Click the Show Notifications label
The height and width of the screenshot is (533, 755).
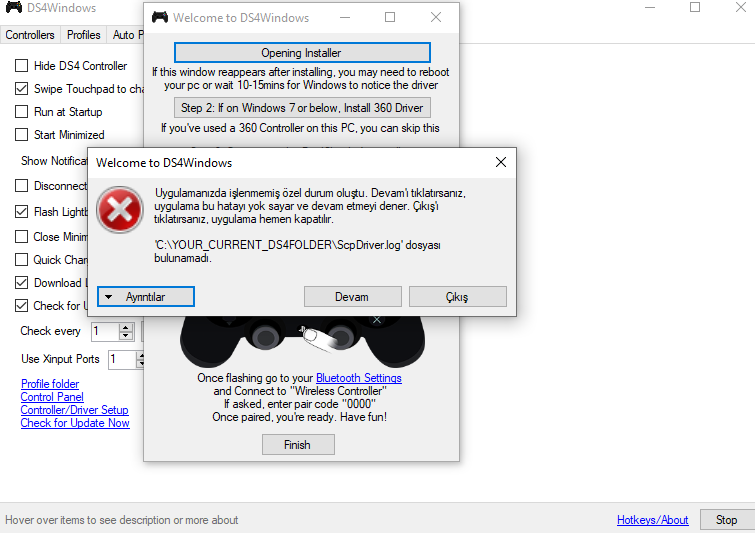(x=54, y=161)
